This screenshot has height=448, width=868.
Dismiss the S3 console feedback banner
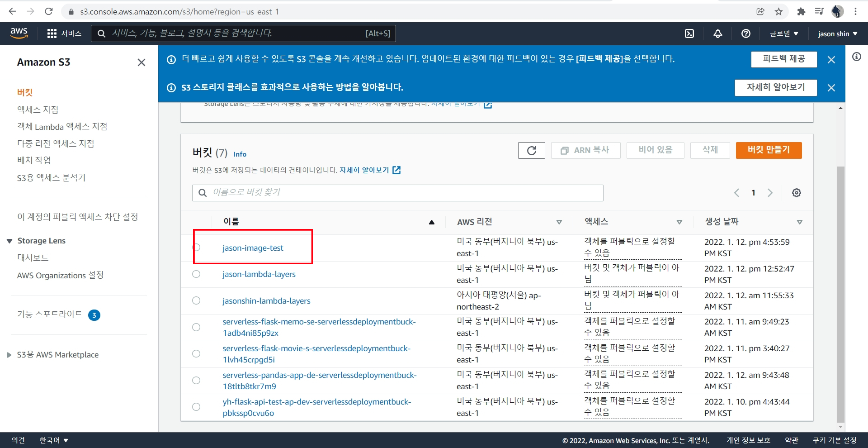click(x=831, y=60)
